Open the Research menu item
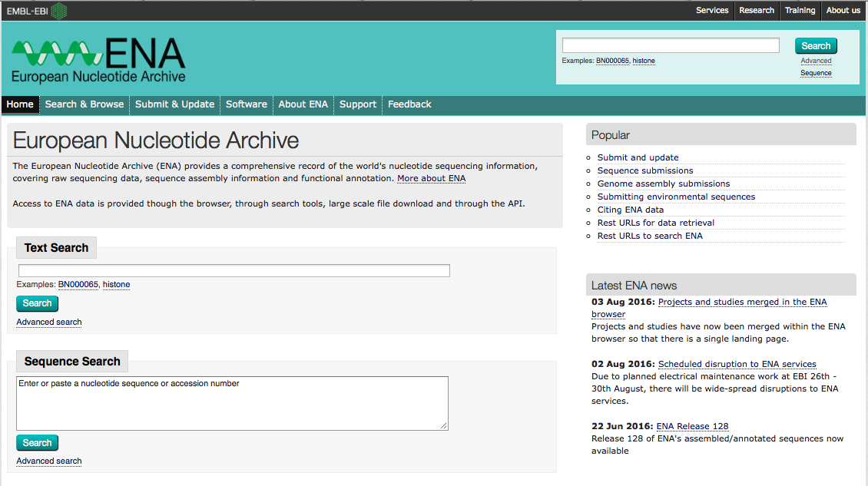868x486 pixels. [x=756, y=10]
